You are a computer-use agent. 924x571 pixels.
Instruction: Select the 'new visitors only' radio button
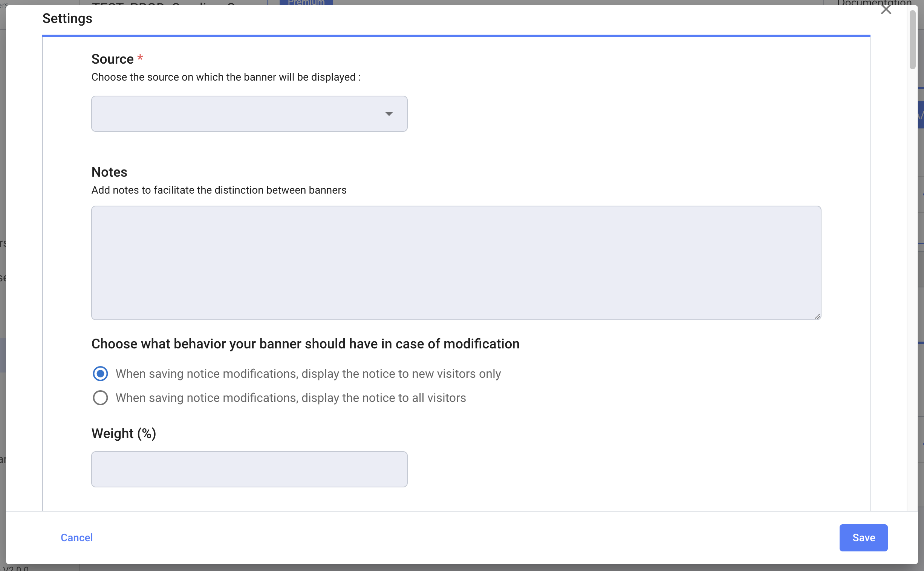coord(100,374)
